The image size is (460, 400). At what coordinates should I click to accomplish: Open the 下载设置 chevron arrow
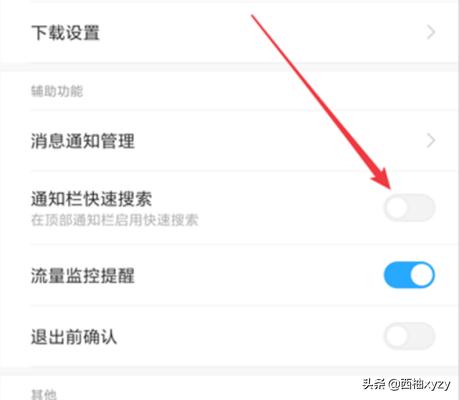[431, 33]
